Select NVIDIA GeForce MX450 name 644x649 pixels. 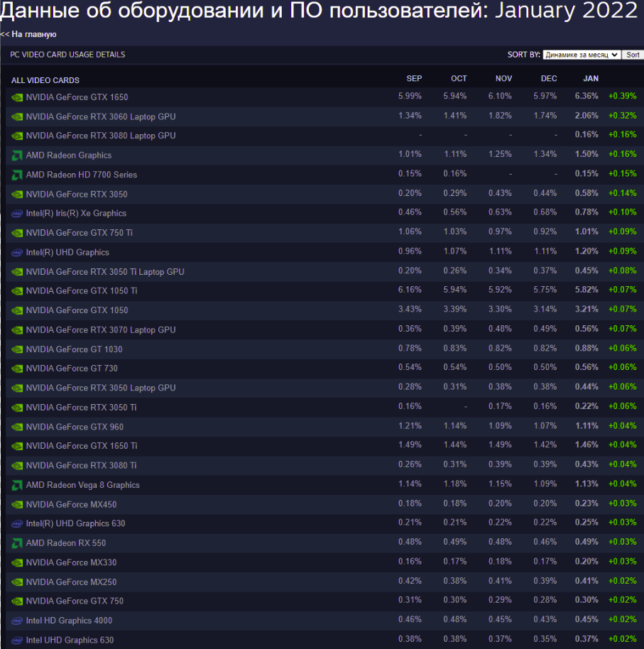(71, 504)
